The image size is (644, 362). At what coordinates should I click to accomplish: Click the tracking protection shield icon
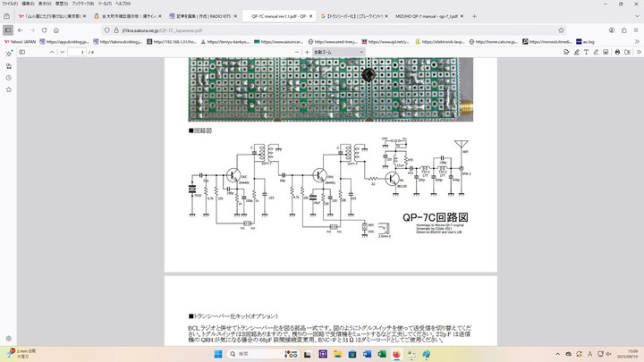(107, 30)
